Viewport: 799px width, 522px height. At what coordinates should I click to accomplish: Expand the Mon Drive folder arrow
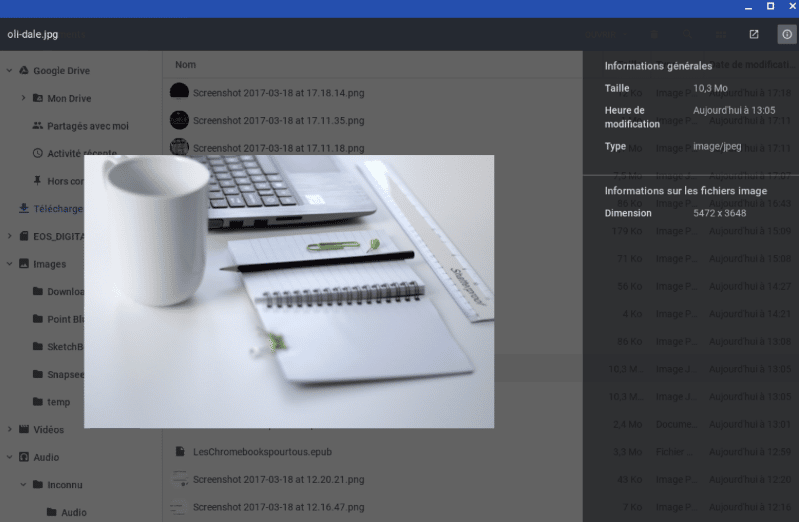coord(23,99)
